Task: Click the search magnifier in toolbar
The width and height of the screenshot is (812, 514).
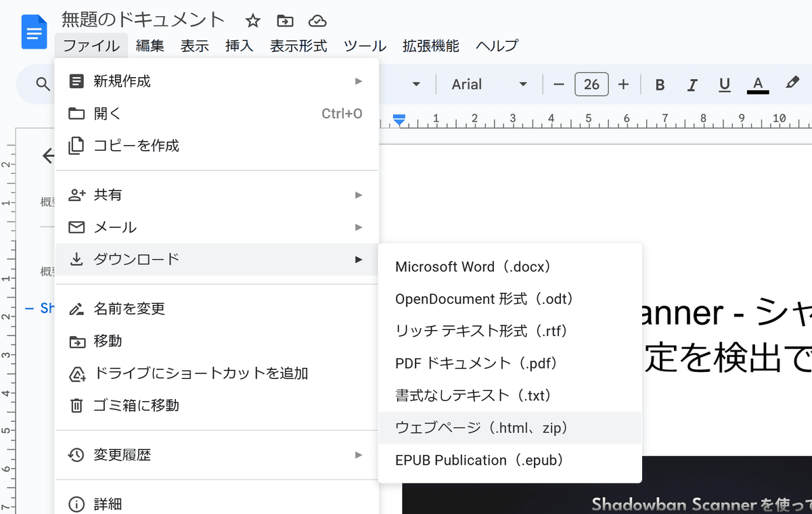Action: (43, 85)
